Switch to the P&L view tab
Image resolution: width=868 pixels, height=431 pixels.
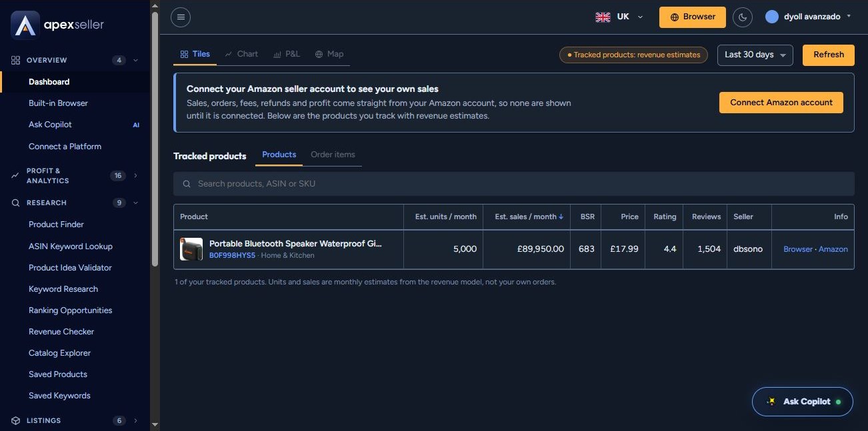click(287, 54)
